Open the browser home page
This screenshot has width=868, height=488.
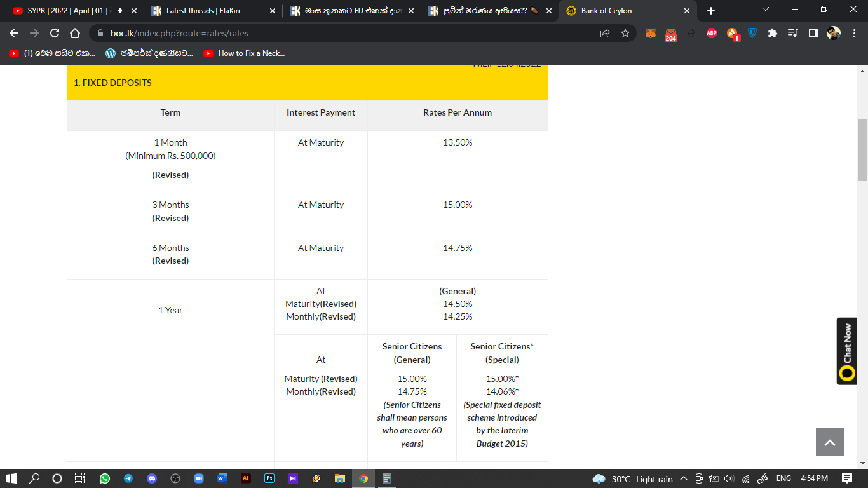pos(75,33)
